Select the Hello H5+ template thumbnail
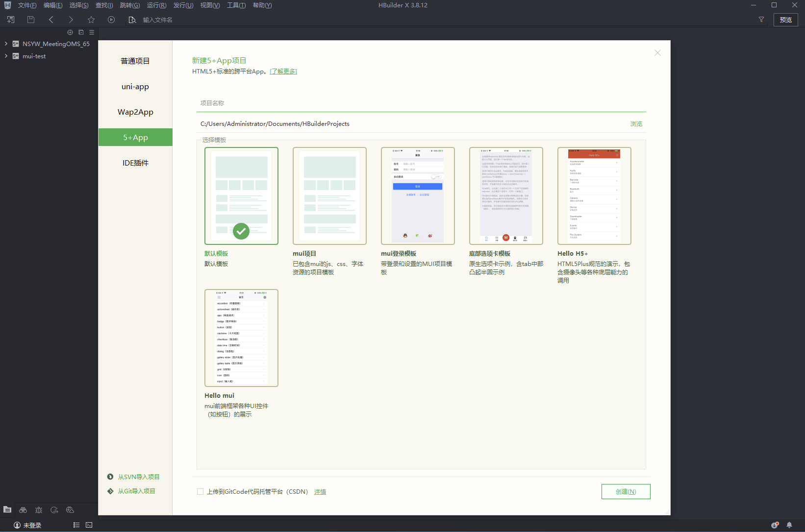This screenshot has width=805, height=532. pos(594,196)
